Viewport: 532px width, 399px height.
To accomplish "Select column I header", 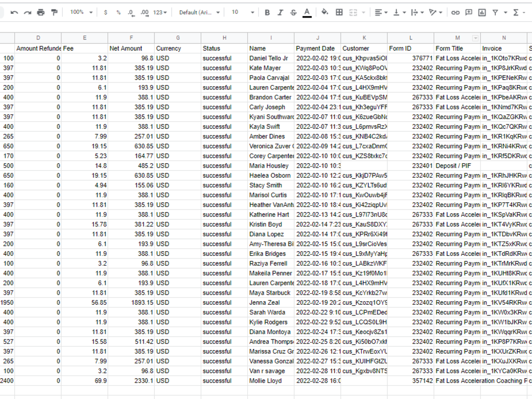I will 271,38.
